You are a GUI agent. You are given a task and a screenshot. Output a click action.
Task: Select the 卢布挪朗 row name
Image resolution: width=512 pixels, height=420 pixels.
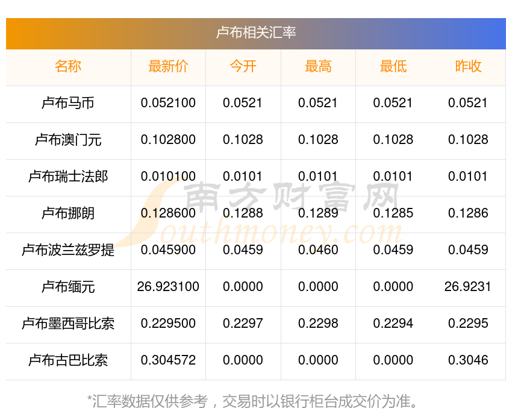pyautogui.click(x=68, y=213)
